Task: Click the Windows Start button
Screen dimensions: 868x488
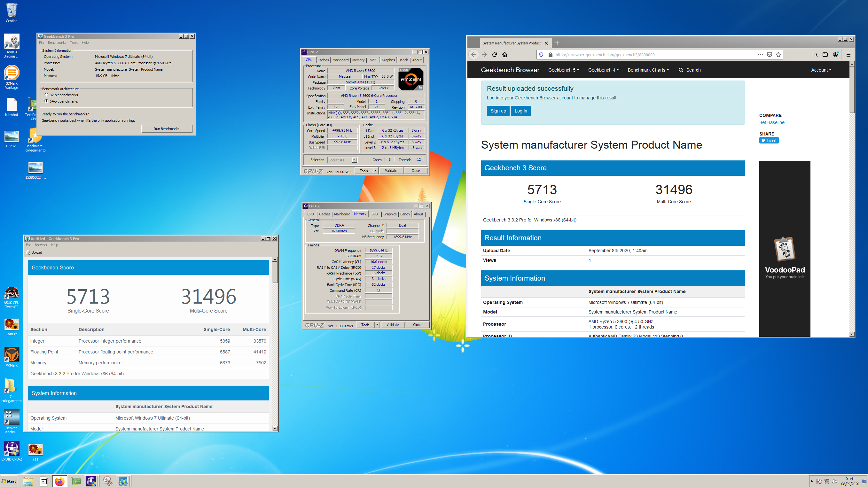Action: (x=9, y=481)
